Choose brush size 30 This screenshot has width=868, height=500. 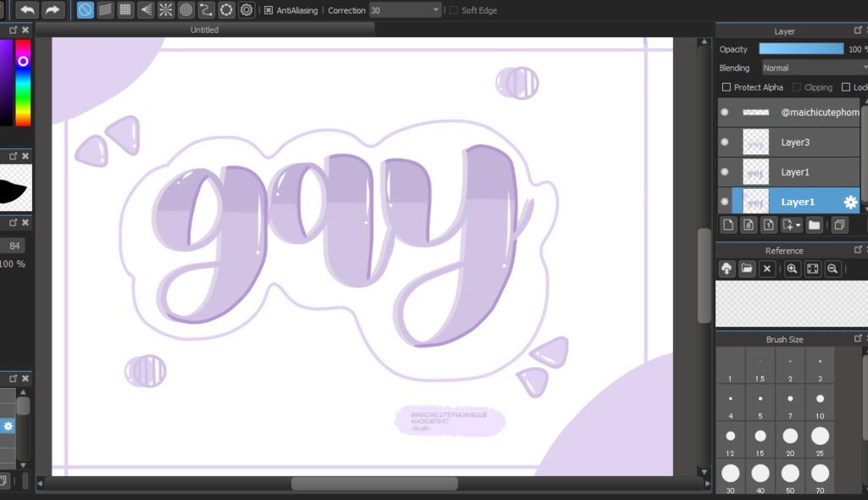pos(730,477)
